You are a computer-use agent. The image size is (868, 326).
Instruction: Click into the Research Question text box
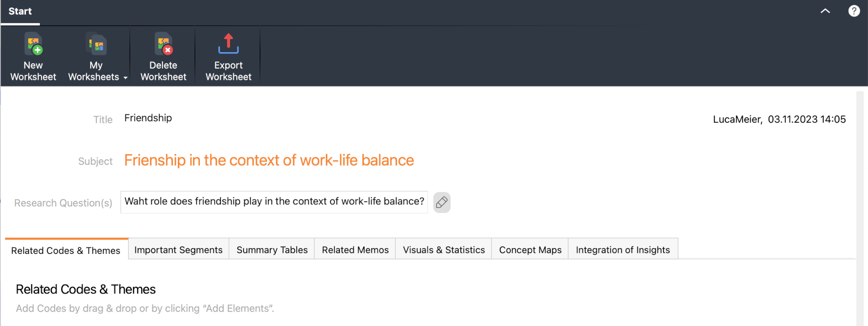274,202
